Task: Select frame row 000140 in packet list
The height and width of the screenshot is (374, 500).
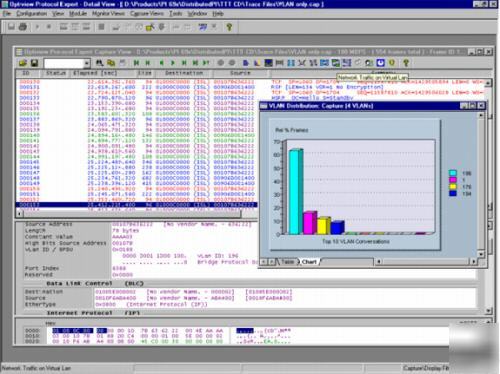Action: 137,135
